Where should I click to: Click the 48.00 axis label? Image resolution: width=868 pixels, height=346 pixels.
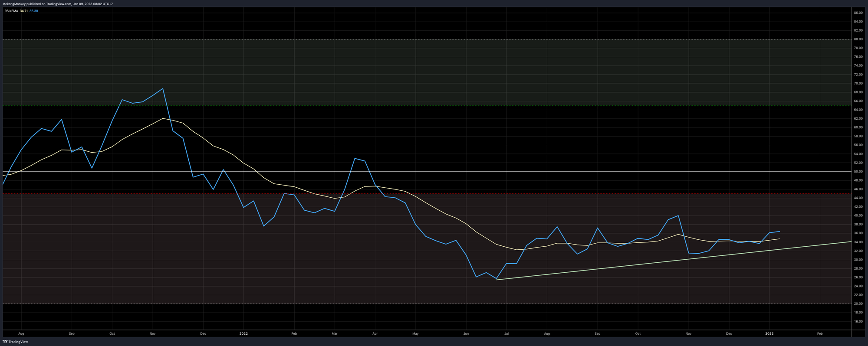pyautogui.click(x=858, y=180)
